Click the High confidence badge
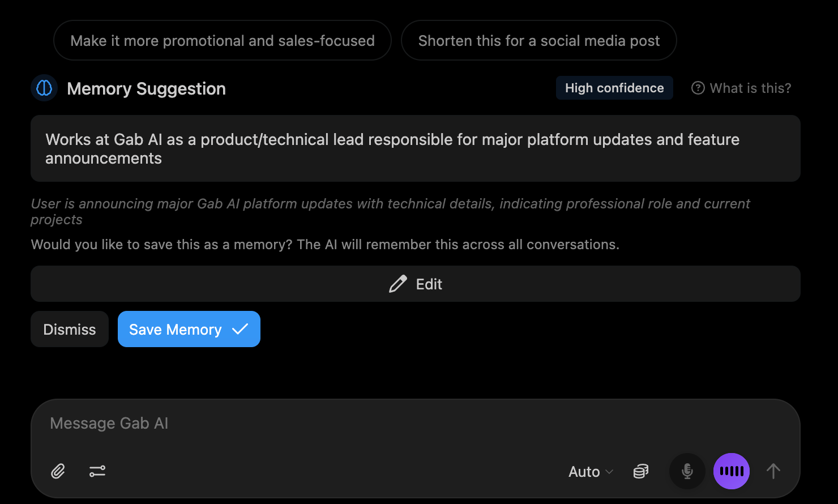The image size is (838, 504). click(x=614, y=88)
